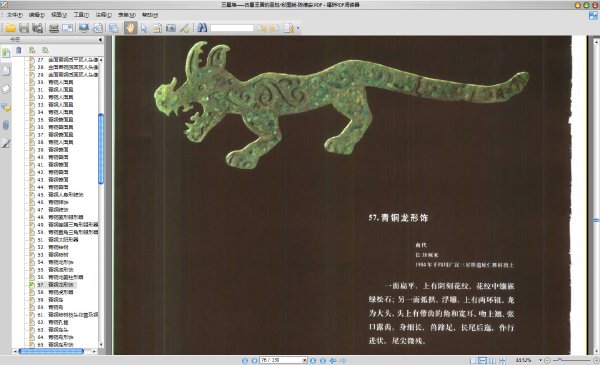Click the bookmark panel horizontal scrollbar thumb
The image size is (600, 365).
[x=51, y=351]
